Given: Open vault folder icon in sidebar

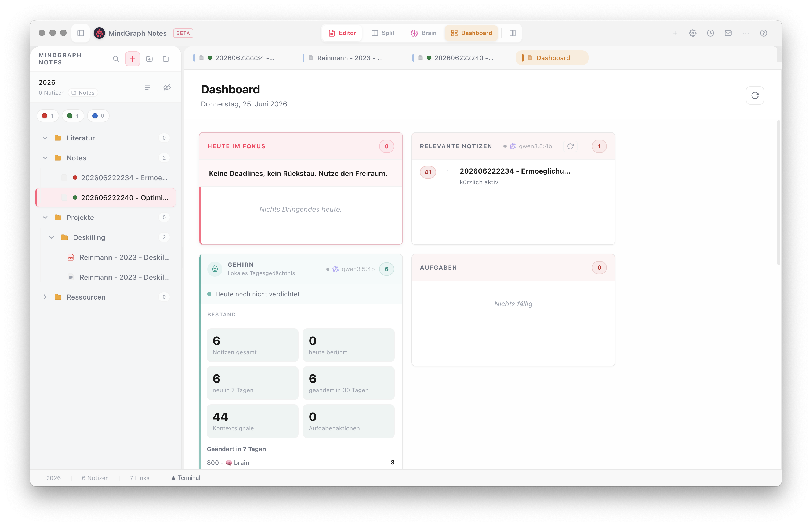Looking at the screenshot, I should pyautogui.click(x=166, y=59).
